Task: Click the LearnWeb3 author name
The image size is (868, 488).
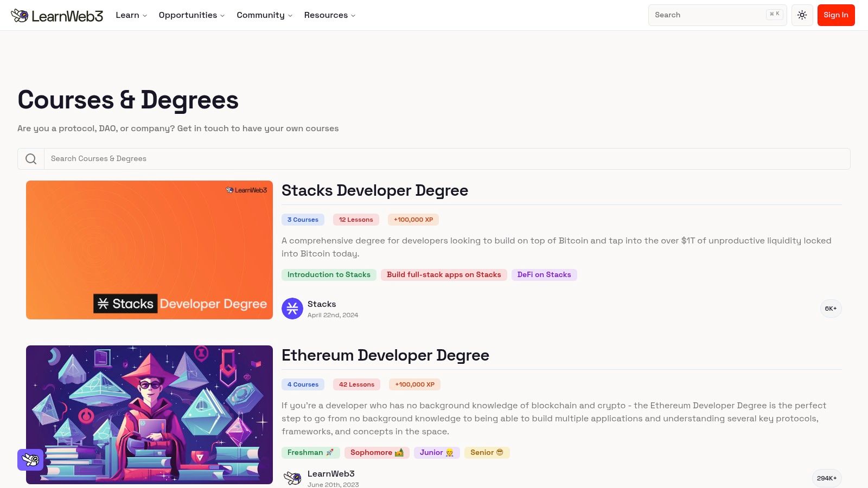Action: 331,474
